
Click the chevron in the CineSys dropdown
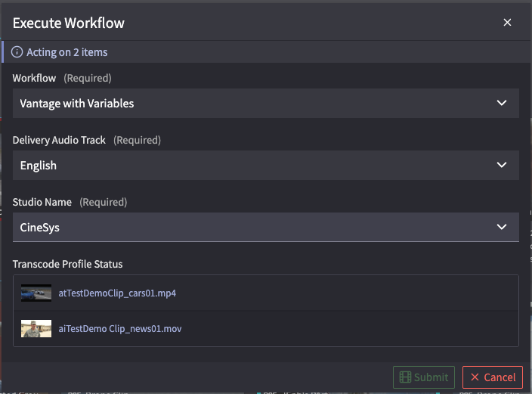502,227
